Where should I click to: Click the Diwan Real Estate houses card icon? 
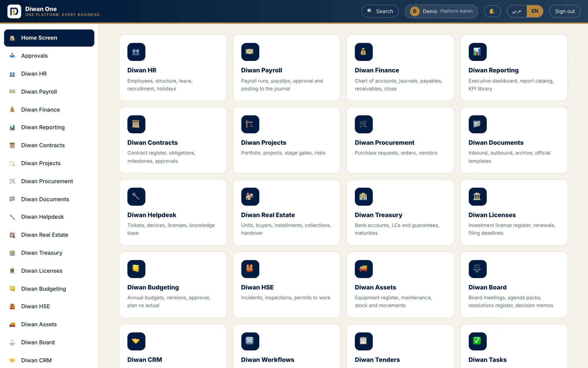250,197
